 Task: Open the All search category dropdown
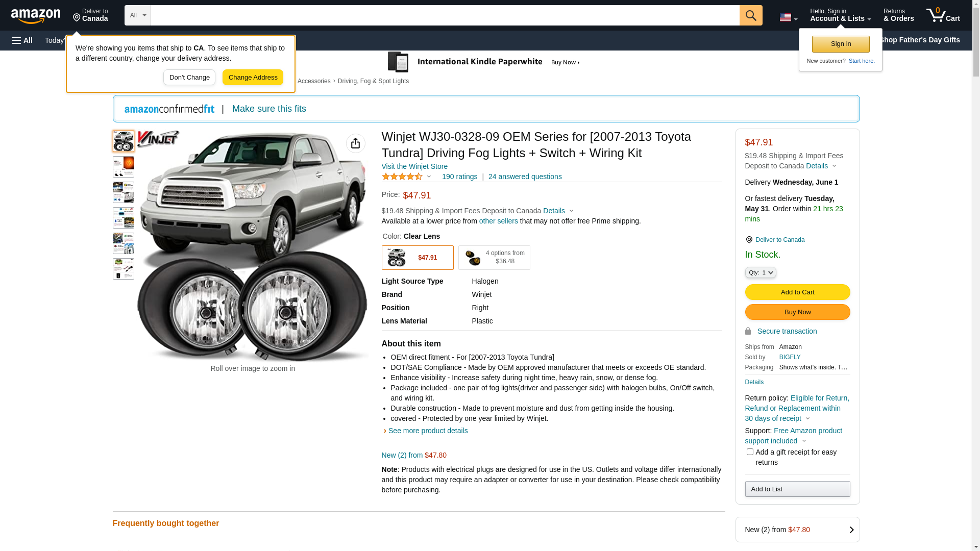point(137,15)
